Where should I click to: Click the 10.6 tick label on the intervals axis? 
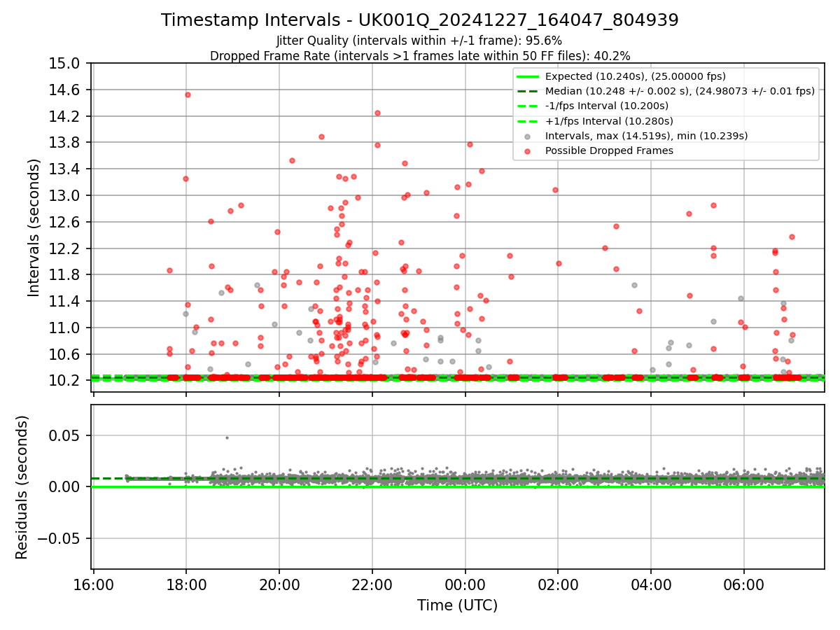coord(66,354)
